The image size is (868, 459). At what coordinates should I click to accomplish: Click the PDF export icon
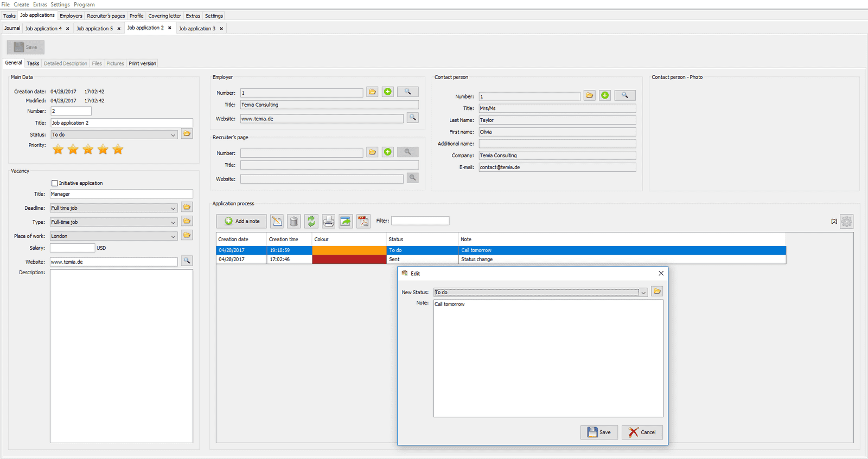363,221
